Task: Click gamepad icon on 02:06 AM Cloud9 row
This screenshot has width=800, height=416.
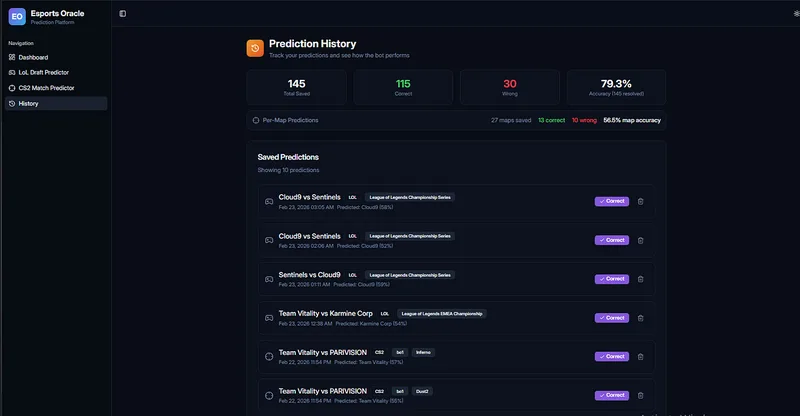Action: coord(269,240)
